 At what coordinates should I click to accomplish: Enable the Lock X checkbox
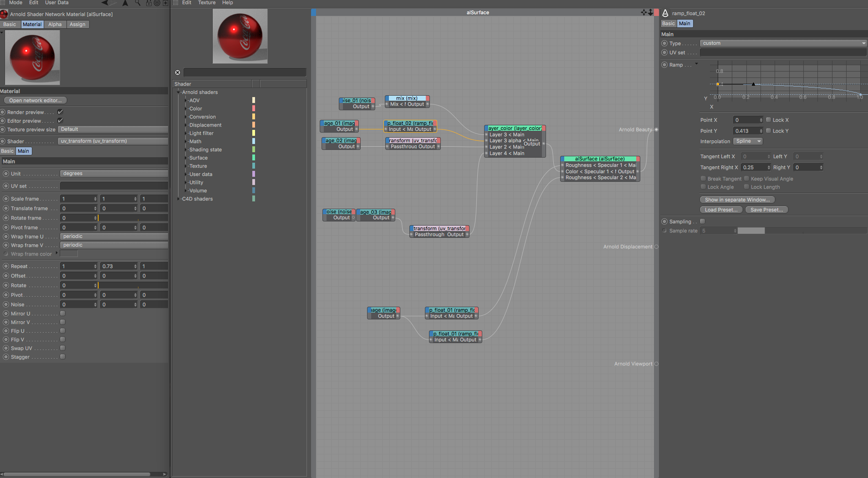[767, 119]
